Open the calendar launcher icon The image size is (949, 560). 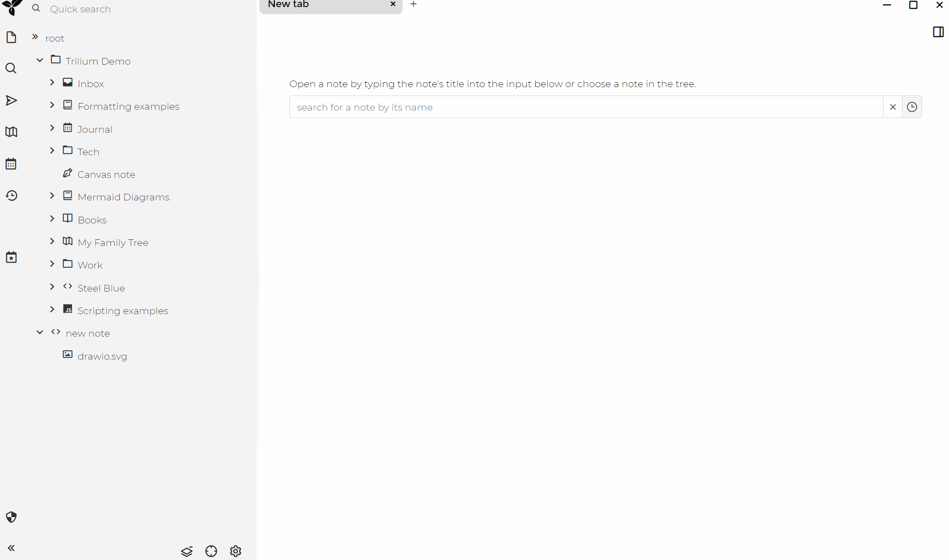[11, 164]
